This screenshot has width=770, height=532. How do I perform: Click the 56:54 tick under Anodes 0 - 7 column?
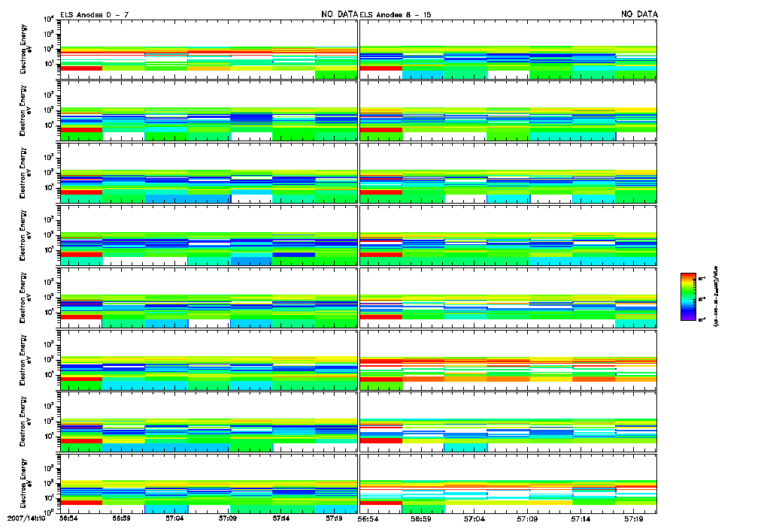pos(68,518)
